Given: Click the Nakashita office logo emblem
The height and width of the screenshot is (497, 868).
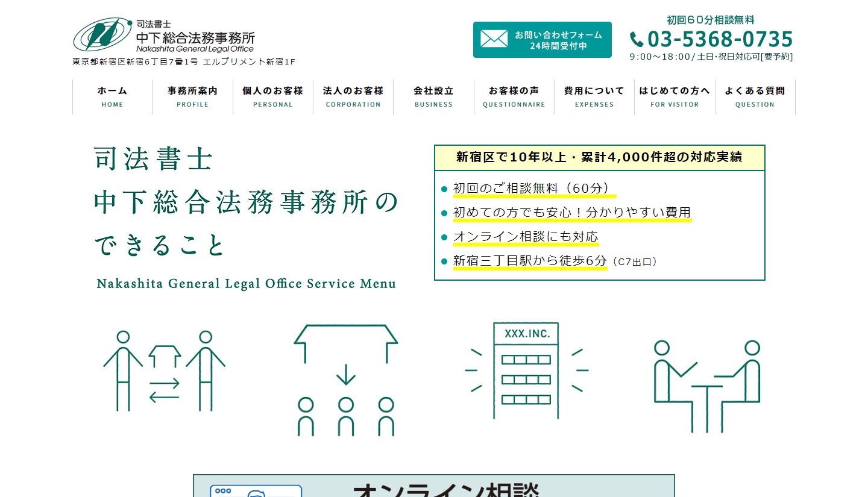Looking at the screenshot, I should (101, 36).
